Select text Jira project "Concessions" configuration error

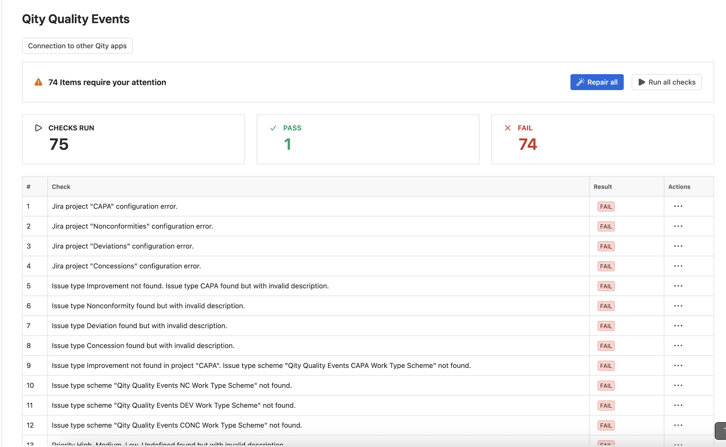coord(126,266)
